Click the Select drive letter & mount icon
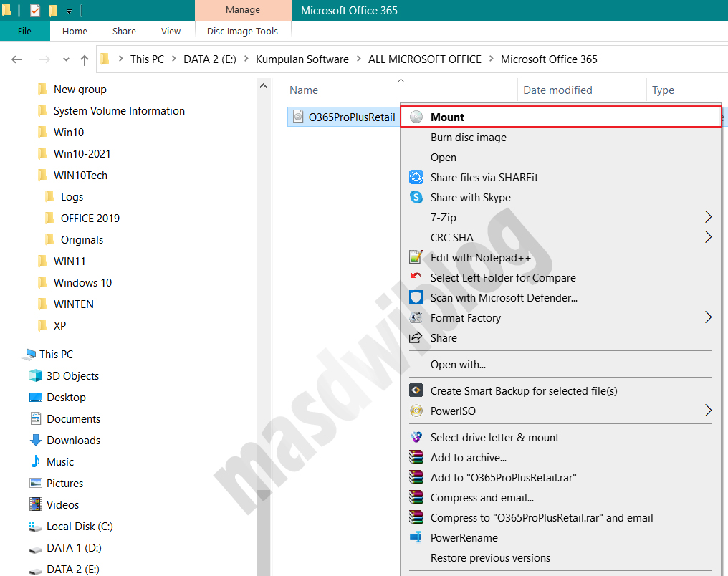Screen dimensions: 728x576 coord(416,437)
